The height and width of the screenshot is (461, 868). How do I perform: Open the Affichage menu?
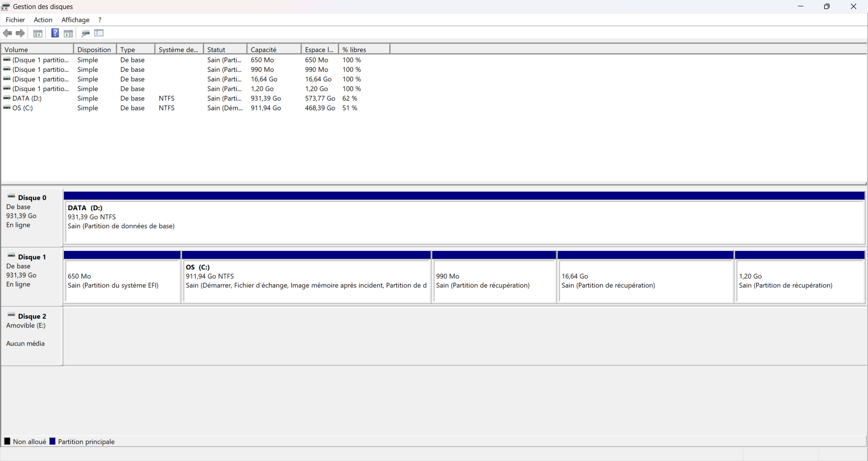point(75,20)
